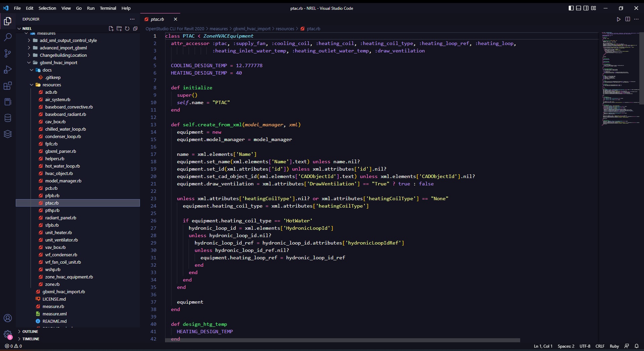Run the Ruby file with play button
Screen dimensions: 644x351
[618, 19]
